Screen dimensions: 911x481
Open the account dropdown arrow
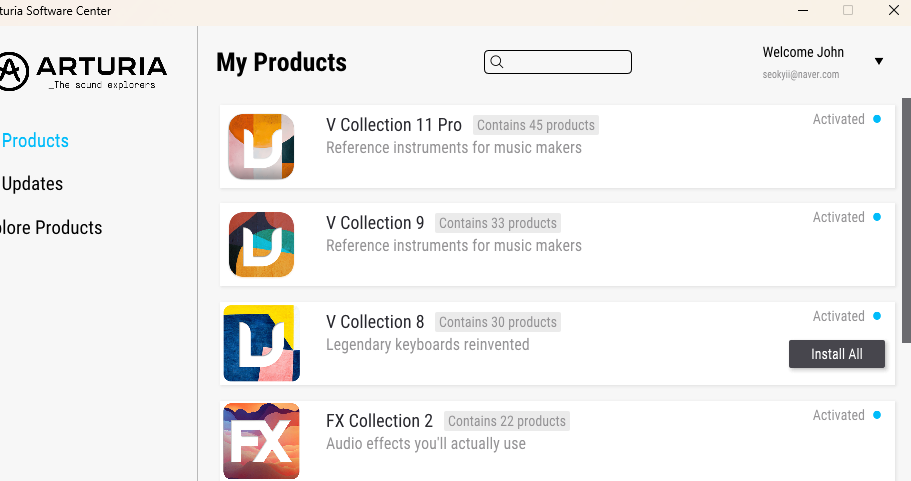point(879,62)
